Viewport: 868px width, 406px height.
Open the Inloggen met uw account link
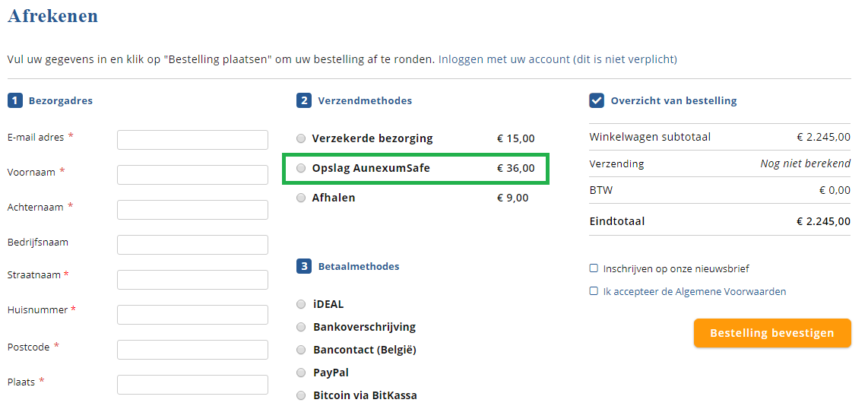pos(504,59)
